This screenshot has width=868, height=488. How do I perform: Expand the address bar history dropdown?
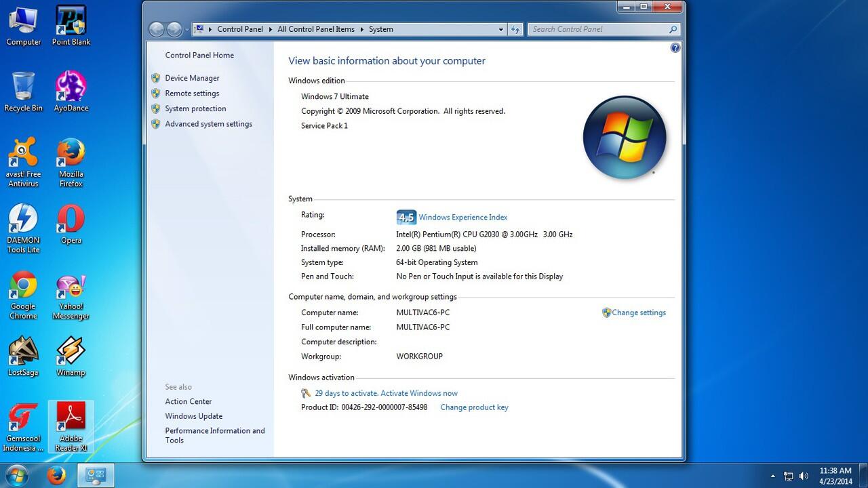coord(501,29)
